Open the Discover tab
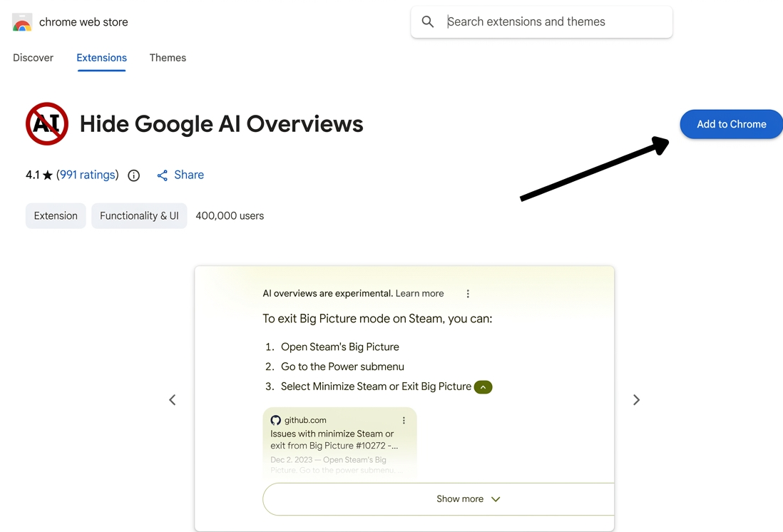 (x=33, y=58)
